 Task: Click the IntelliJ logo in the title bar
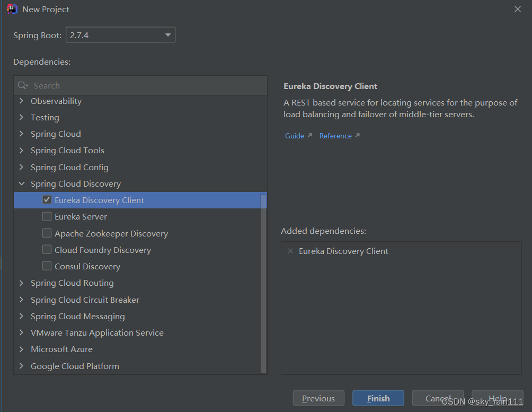[12, 8]
